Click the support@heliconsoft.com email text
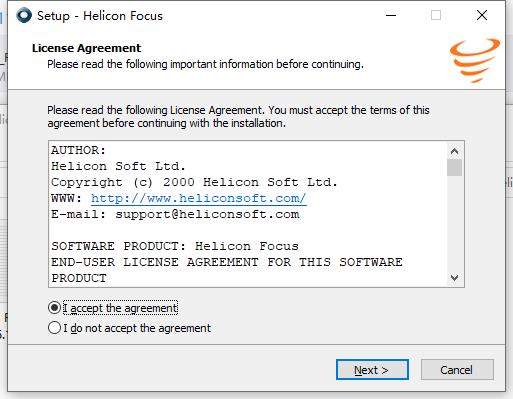Screen dimensions: 513x399 pyautogui.click(x=207, y=214)
